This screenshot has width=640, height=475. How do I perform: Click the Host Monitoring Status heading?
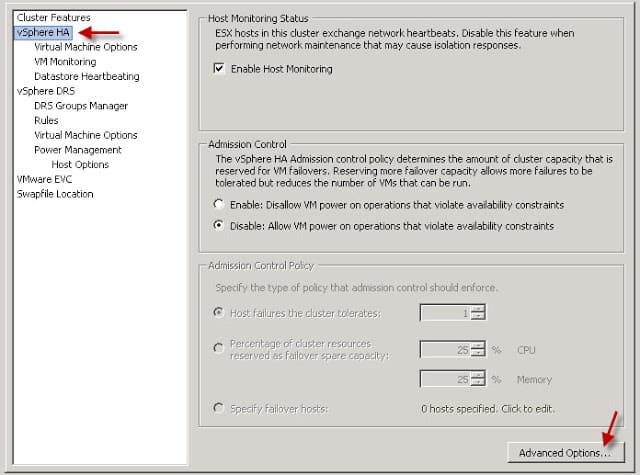(258, 18)
